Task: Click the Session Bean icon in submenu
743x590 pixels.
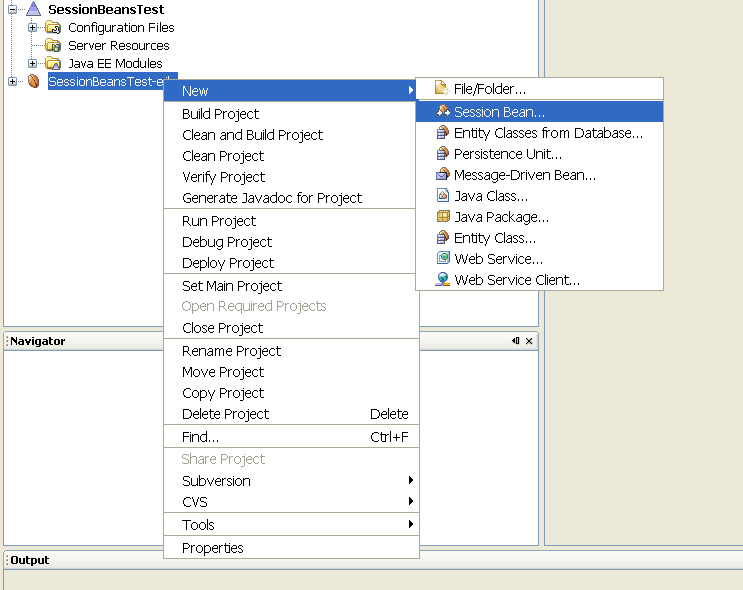Action: tap(443, 112)
